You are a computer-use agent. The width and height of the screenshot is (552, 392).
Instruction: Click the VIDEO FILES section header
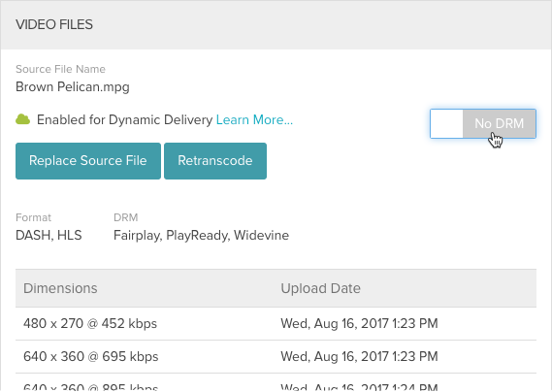coord(54,24)
